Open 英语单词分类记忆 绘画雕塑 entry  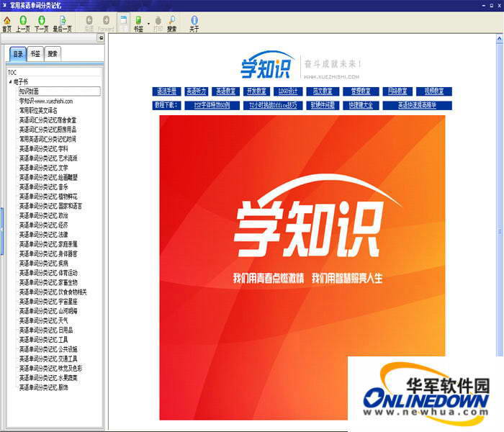pos(48,177)
